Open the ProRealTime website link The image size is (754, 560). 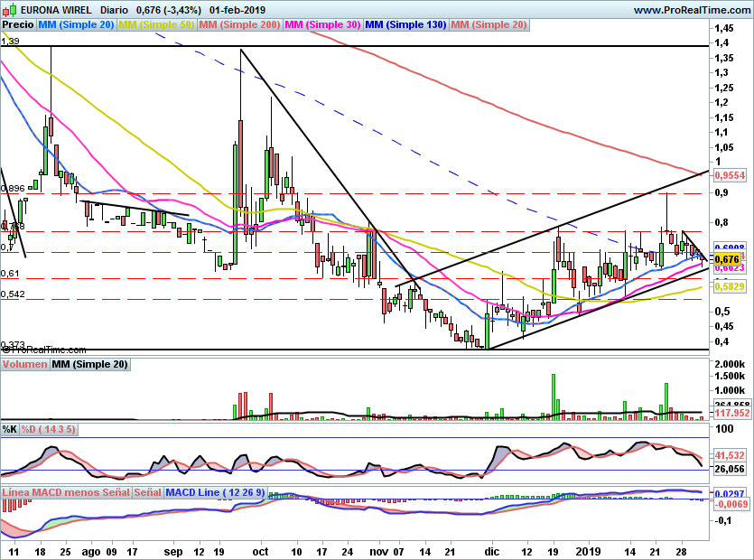[x=692, y=9]
